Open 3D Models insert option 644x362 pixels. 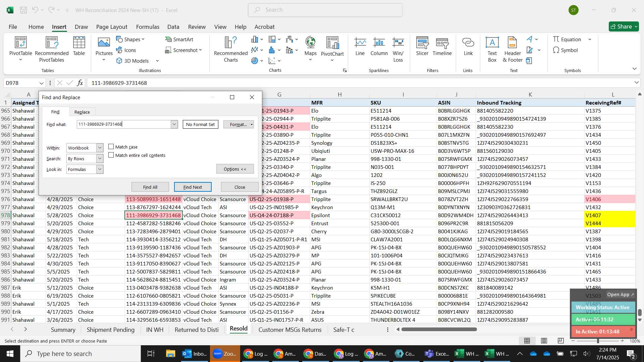pos(132,61)
